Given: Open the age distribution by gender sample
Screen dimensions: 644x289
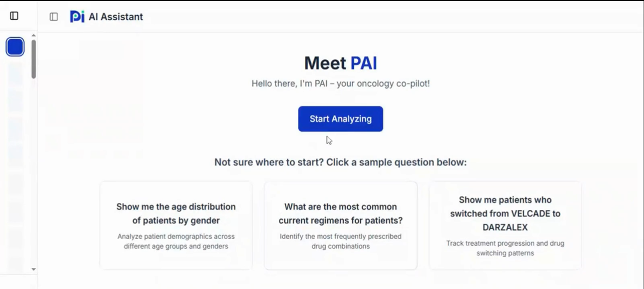Looking at the screenshot, I should click(176, 213).
